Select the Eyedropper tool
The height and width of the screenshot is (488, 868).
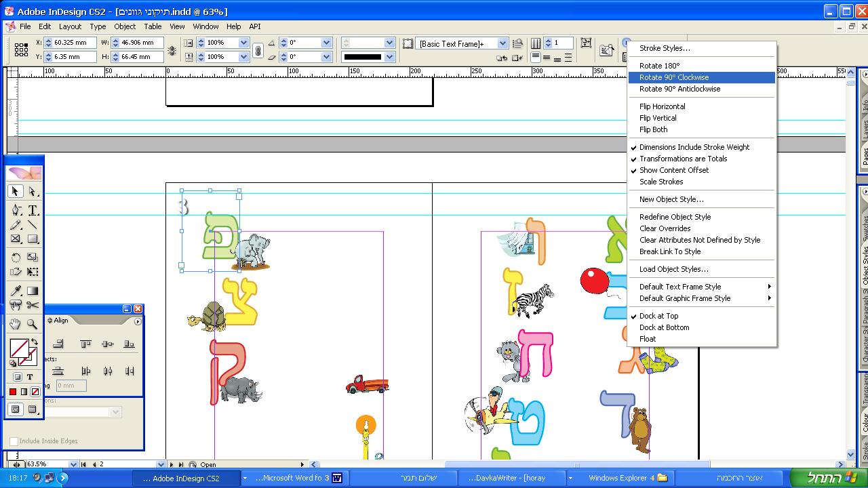click(x=16, y=291)
